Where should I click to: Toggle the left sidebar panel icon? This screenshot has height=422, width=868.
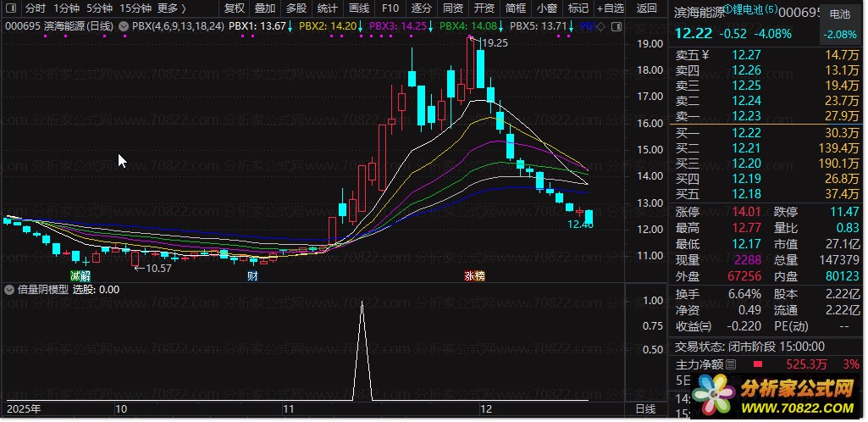point(11,8)
